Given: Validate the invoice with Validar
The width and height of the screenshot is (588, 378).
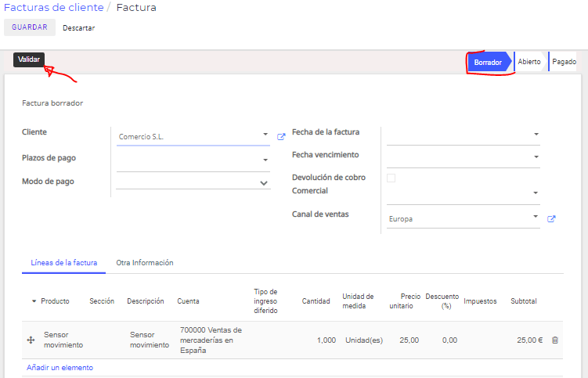Looking at the screenshot, I should 29,59.
